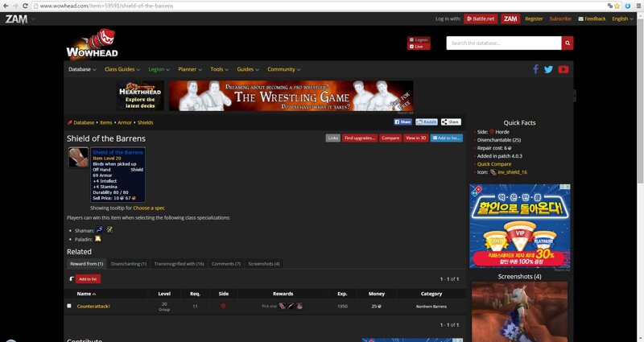Open Wowhead's Twitter page icon

tap(548, 69)
